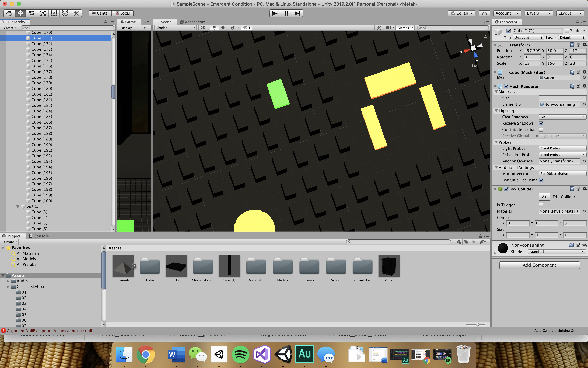The width and height of the screenshot is (588, 368).
Task: Select the Rect transform tool
Action: pos(54,13)
